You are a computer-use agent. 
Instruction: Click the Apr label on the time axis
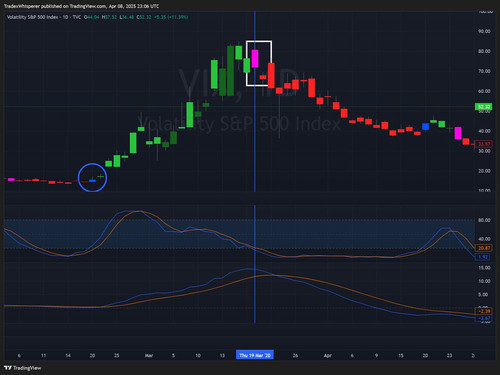(328, 355)
